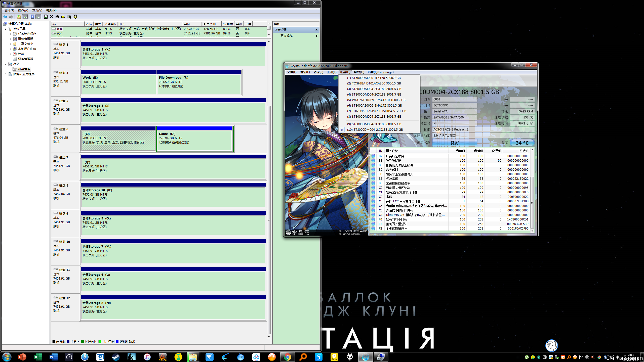644x362 pixels.
Task: Open the 帮助(H) menu in CrystalDiskInfo
Action: [359, 72]
